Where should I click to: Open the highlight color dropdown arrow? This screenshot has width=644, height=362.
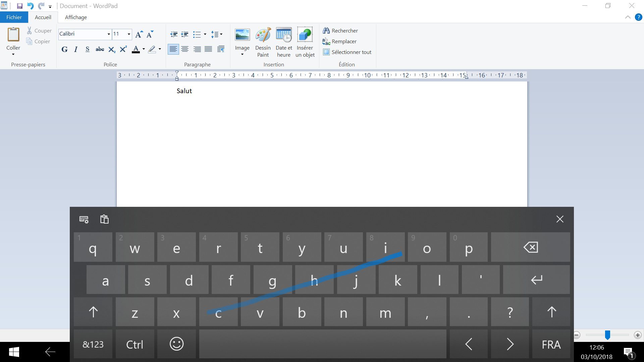[160, 49]
